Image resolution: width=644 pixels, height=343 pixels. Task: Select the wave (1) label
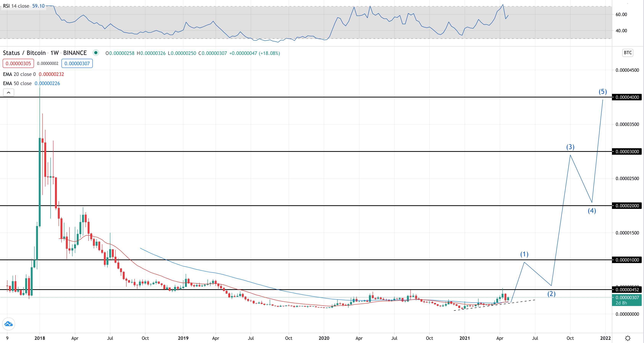point(524,254)
